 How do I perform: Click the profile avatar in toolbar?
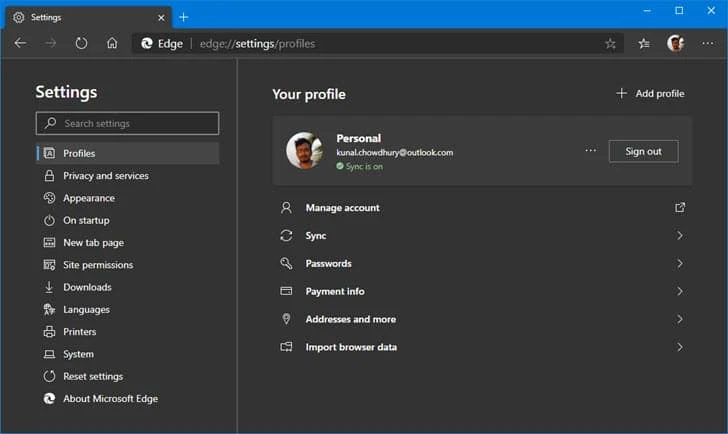pyautogui.click(x=676, y=43)
